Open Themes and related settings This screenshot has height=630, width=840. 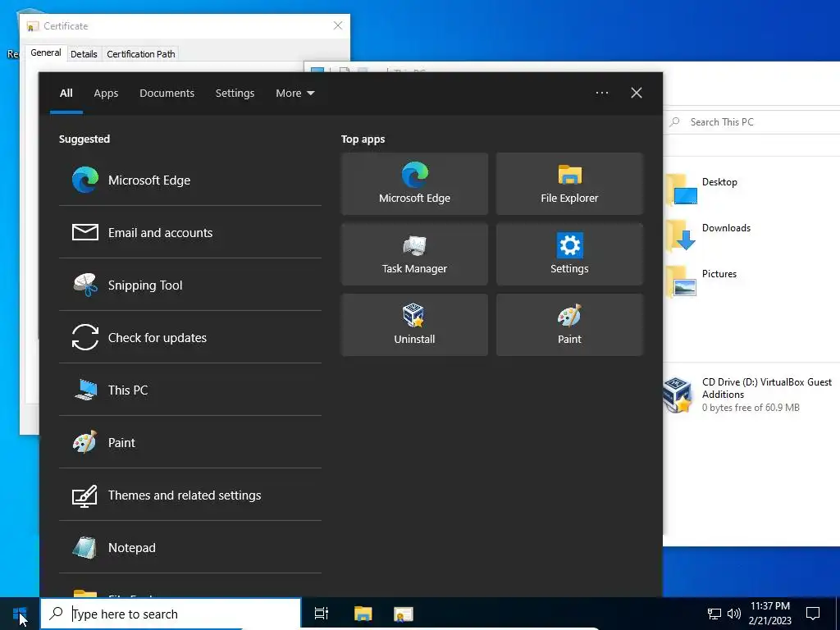pos(189,495)
